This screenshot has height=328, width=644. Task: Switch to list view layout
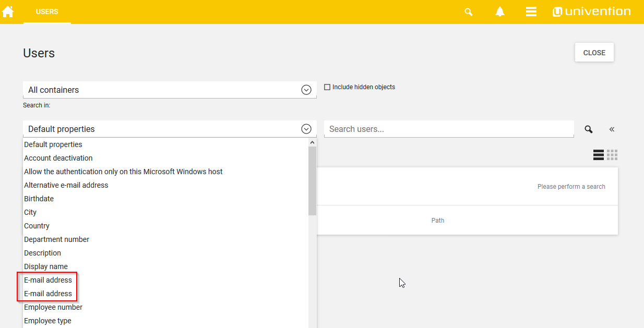pos(598,155)
